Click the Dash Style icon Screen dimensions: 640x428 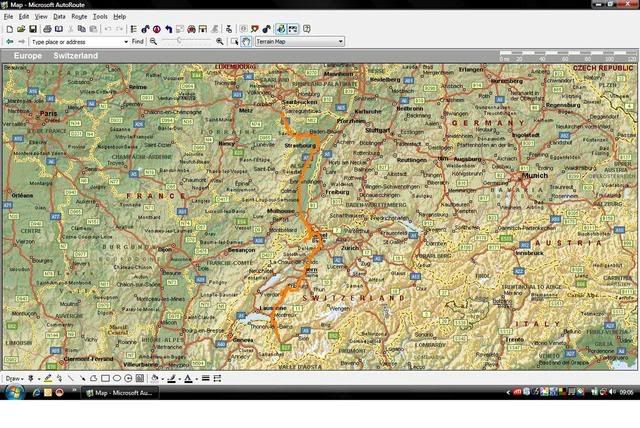pos(217,379)
